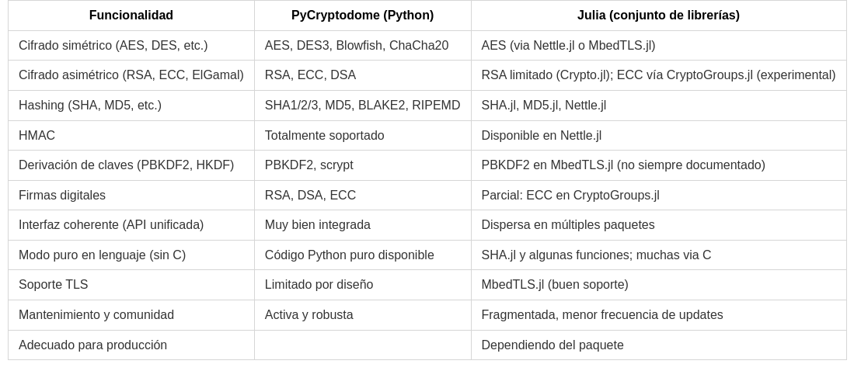Click the HMAC row label

click(x=131, y=136)
